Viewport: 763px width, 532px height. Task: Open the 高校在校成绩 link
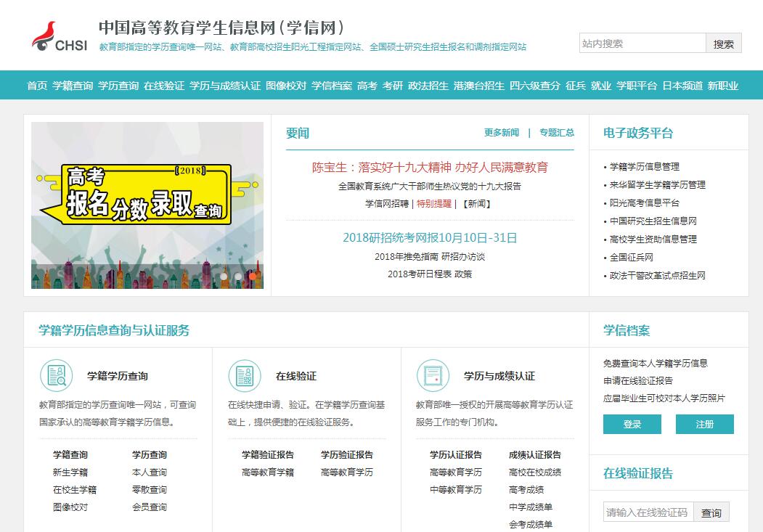[x=535, y=472]
